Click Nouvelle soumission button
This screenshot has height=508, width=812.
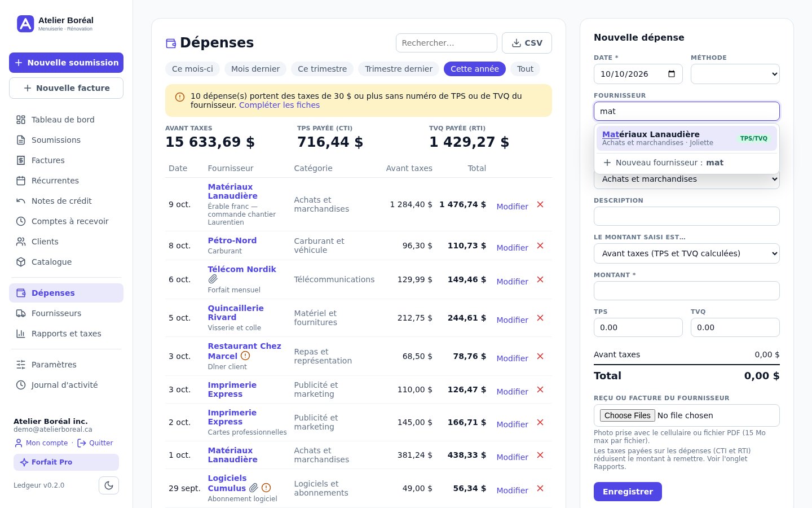point(66,63)
